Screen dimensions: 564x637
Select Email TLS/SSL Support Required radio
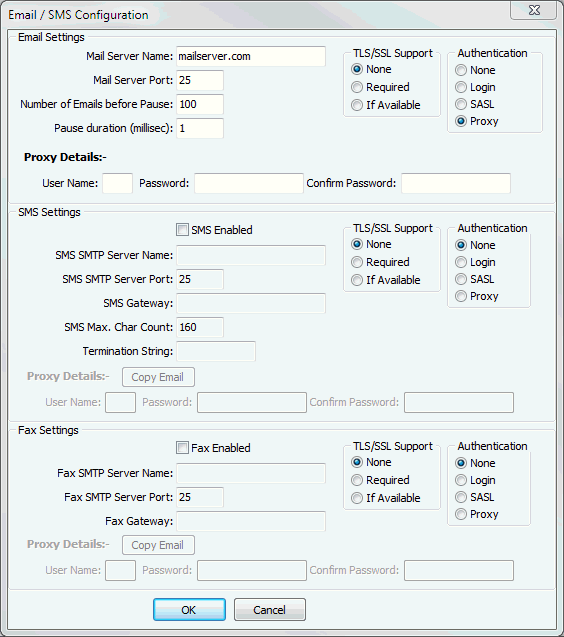(357, 87)
